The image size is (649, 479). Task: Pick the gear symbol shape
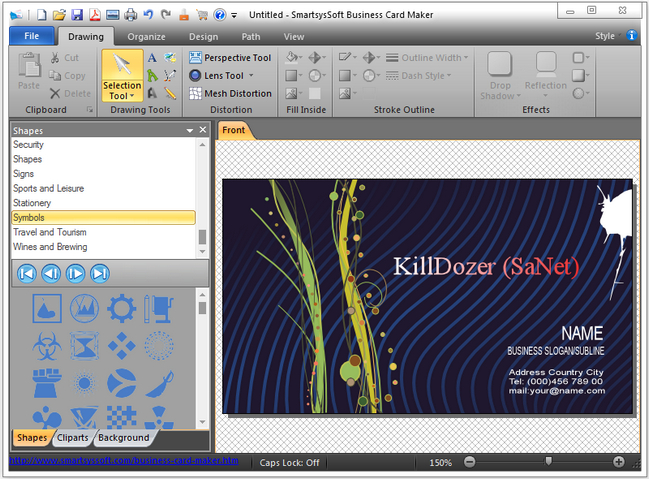tap(122, 308)
